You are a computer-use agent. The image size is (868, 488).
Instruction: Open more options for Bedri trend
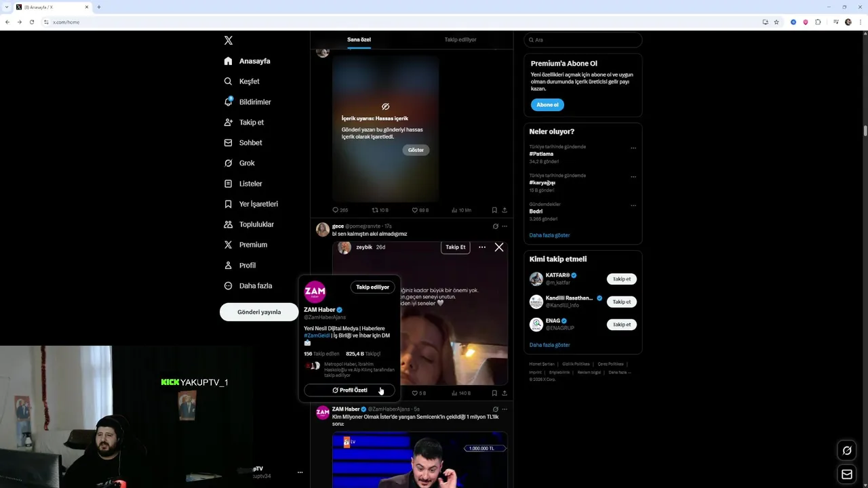coord(633,205)
